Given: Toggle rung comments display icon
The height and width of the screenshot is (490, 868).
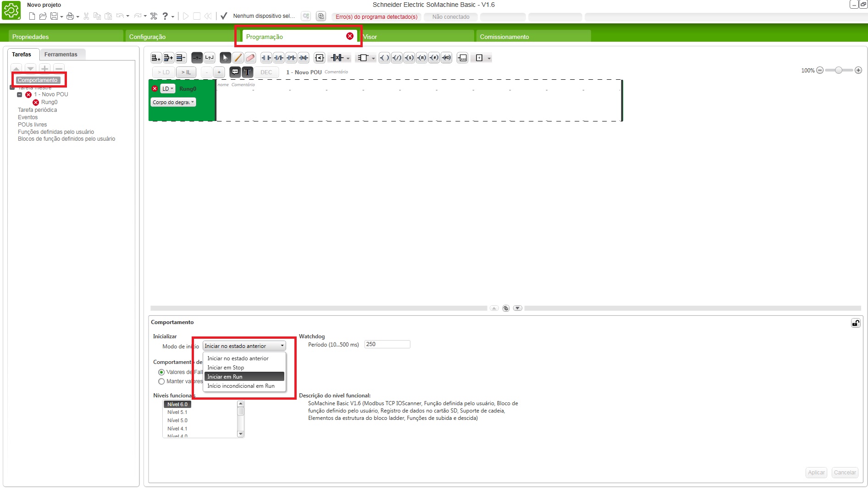Looking at the screenshot, I should coord(235,72).
